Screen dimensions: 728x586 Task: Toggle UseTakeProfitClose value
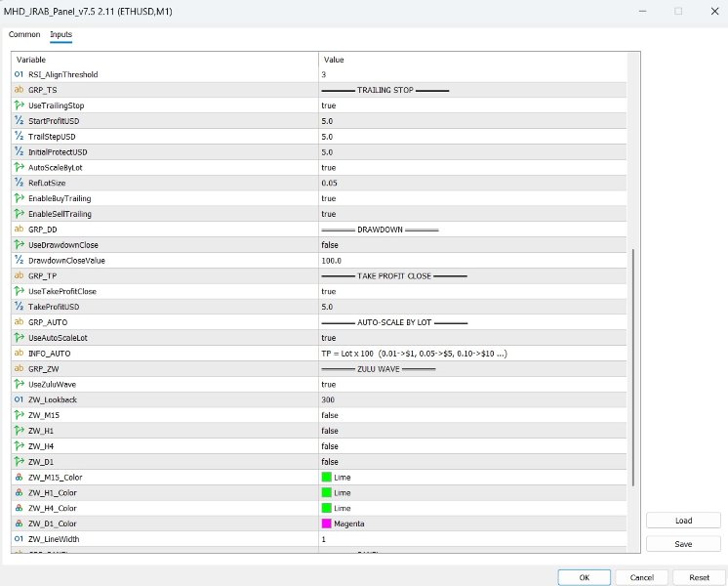(472, 291)
